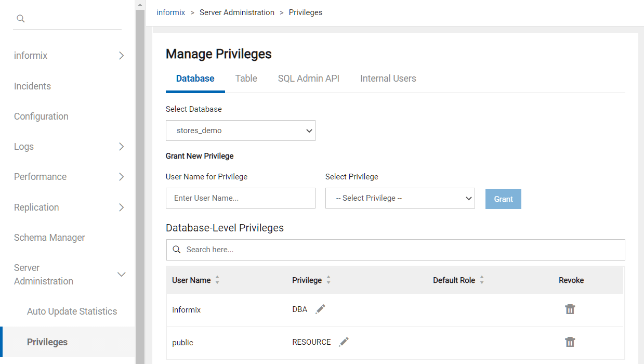Go to informix breadcrumb link
The image size is (644, 364).
[x=170, y=12]
